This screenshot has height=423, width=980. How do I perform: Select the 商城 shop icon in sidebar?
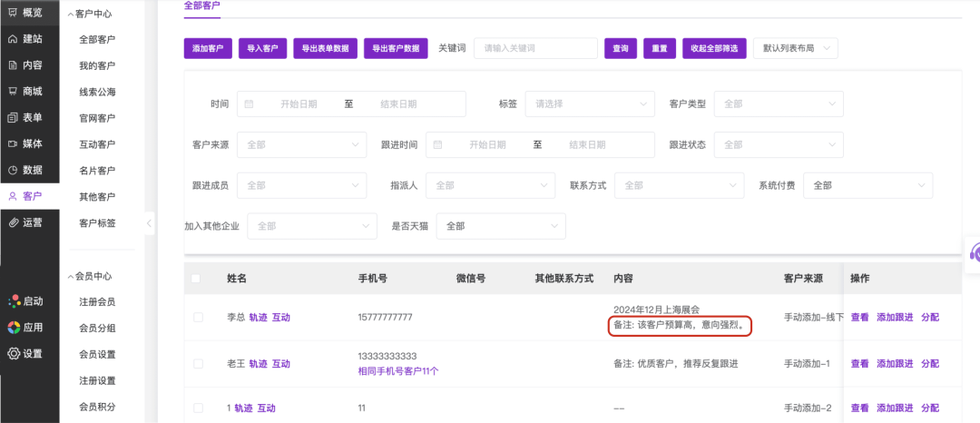tap(13, 92)
